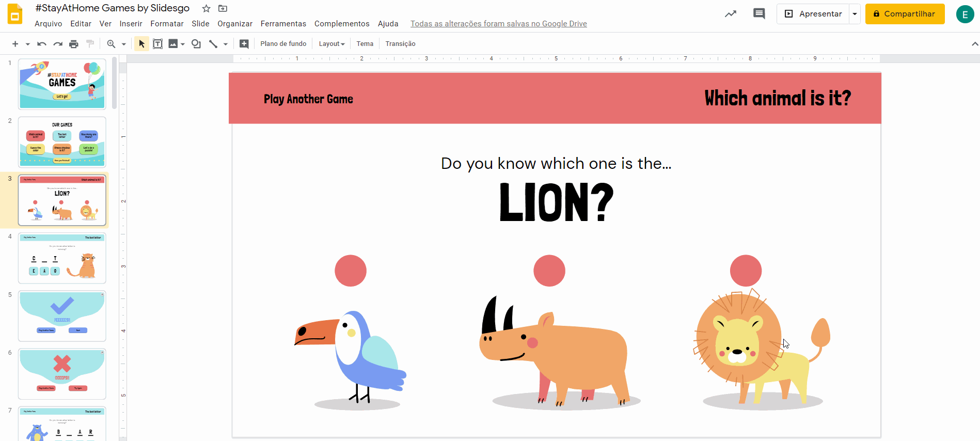Open comment history icon

pyautogui.click(x=759, y=14)
